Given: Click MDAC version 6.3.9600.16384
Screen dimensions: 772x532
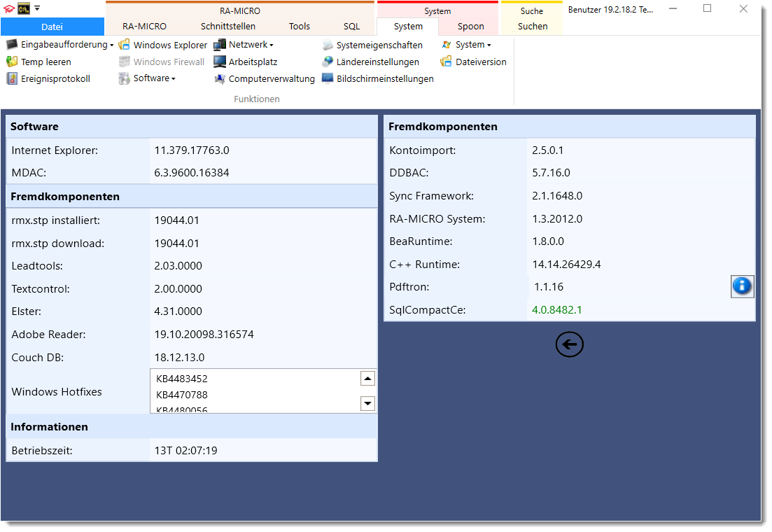Looking at the screenshot, I should click(192, 173).
